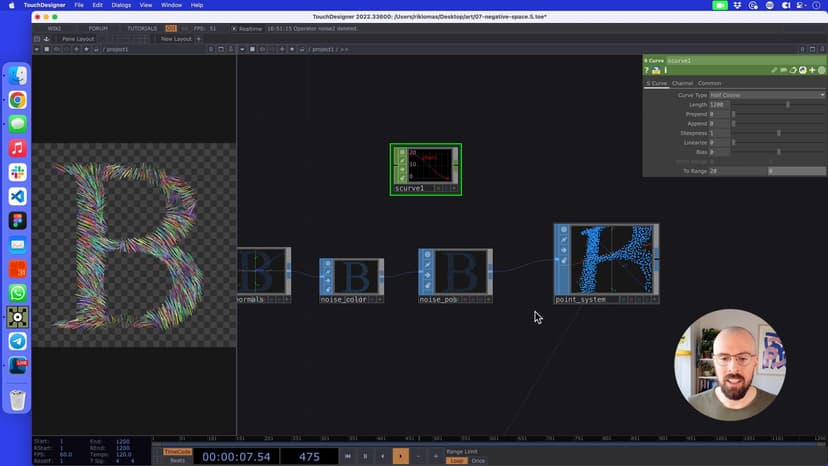Viewport: 828px width, 466px height.
Task: Open the Pane Layout dropdown
Action: point(78,39)
